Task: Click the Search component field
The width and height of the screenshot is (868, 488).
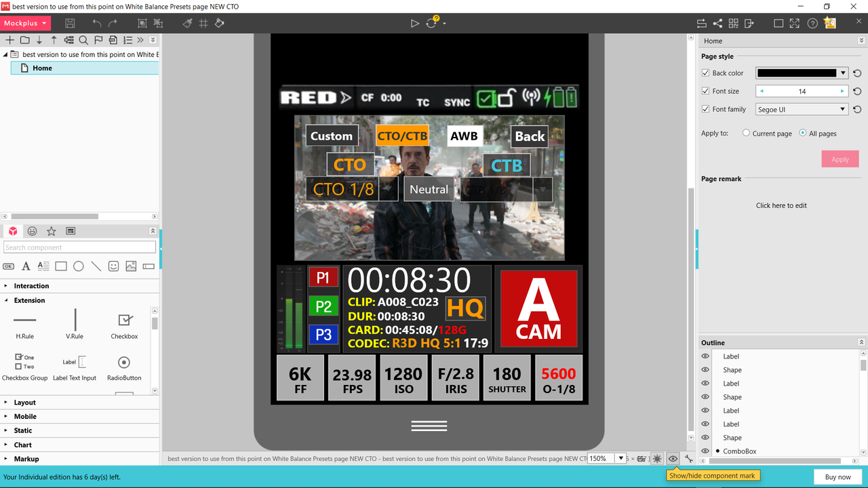Action: pos(79,247)
